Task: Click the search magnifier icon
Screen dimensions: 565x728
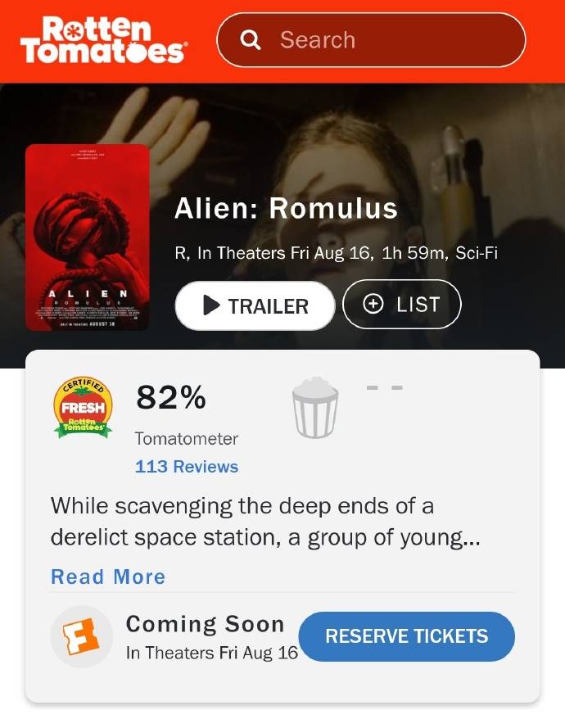Action: click(x=251, y=40)
